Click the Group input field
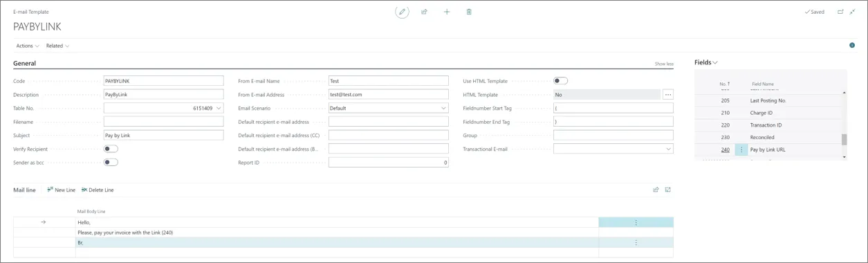The image size is (868, 263). pyautogui.click(x=613, y=136)
